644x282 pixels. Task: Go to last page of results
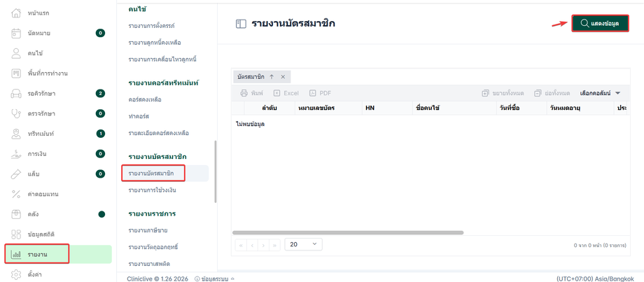tap(274, 245)
